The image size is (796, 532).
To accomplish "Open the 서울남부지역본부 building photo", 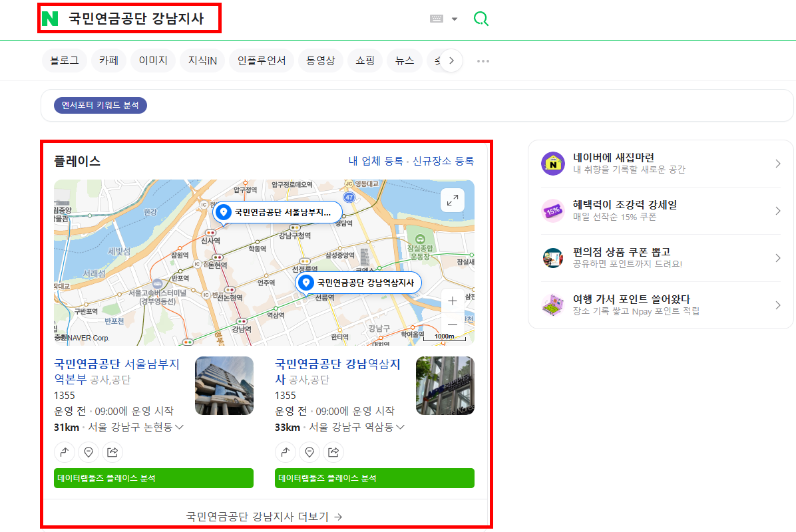I will point(224,386).
